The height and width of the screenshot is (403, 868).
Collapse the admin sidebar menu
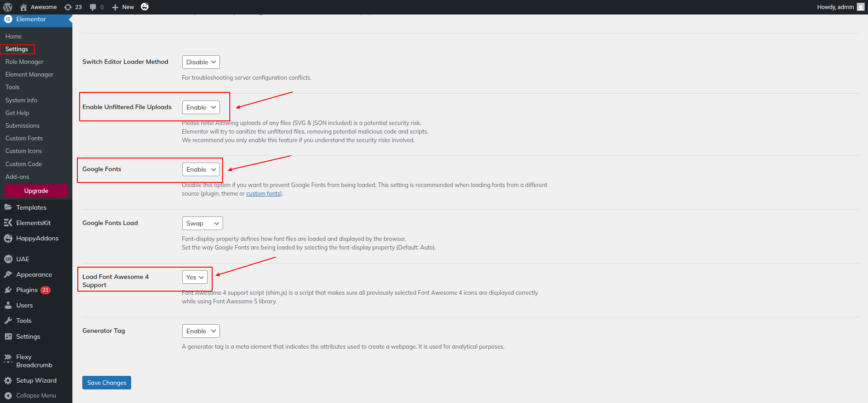tap(31, 395)
